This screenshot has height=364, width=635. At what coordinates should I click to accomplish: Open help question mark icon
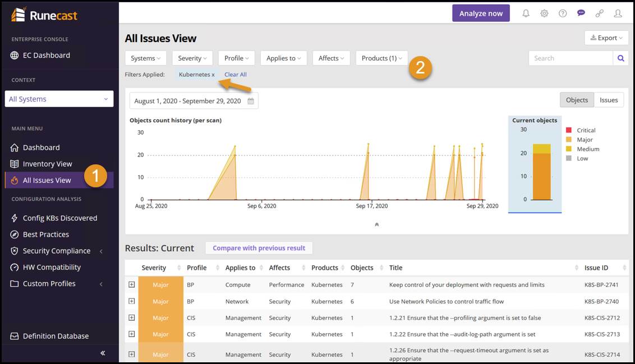click(563, 13)
